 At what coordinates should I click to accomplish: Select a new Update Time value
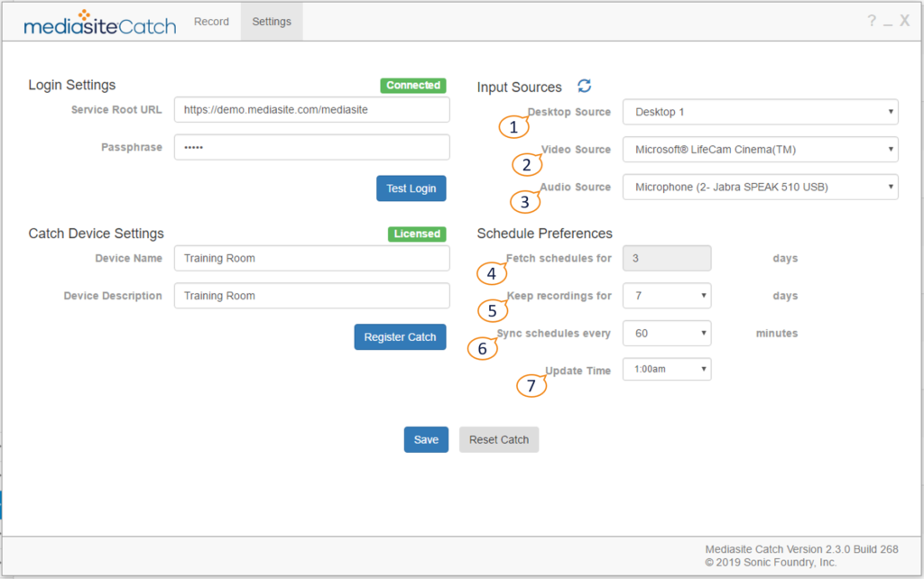tap(667, 369)
